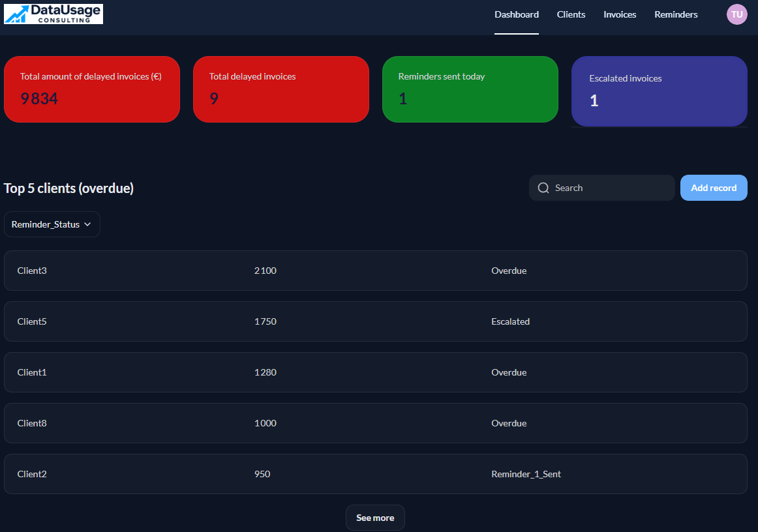Open the Escalated invoices card

[x=659, y=91]
